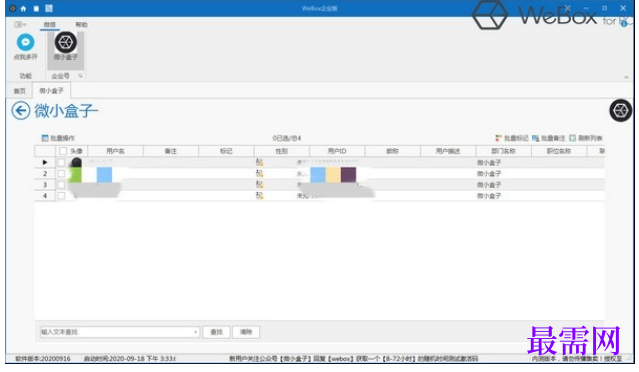The image size is (639, 372).
Task: Select the first row's arrow indicator
Action: (x=45, y=162)
